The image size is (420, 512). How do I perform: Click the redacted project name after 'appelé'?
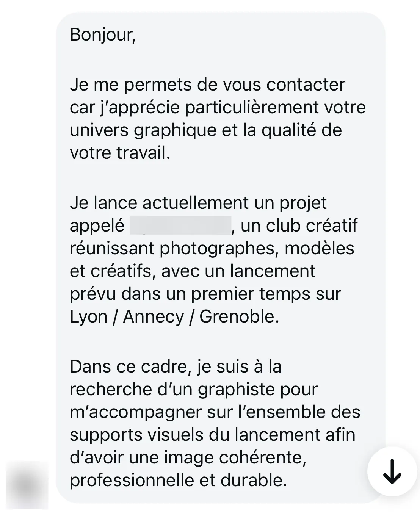(180, 225)
